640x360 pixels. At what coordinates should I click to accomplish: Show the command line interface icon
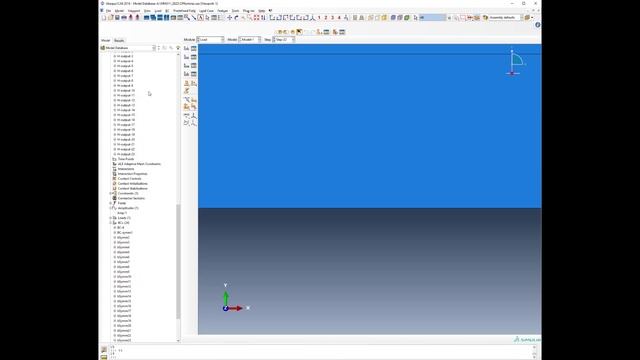pos(104,358)
